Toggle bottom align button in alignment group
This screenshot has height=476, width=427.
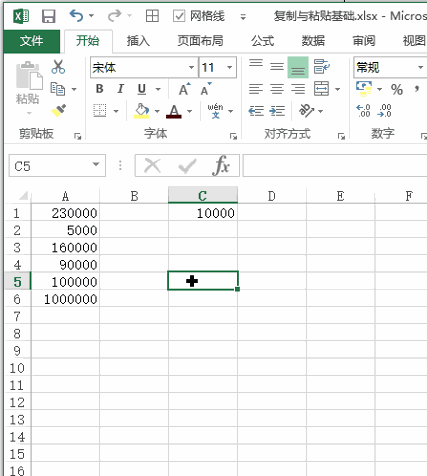[x=298, y=67]
